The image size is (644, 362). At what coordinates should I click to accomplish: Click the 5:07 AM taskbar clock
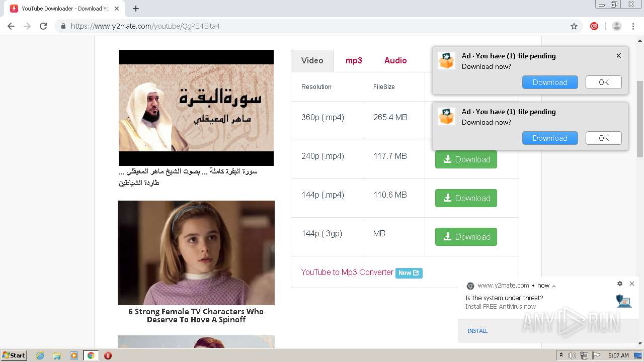click(618, 355)
